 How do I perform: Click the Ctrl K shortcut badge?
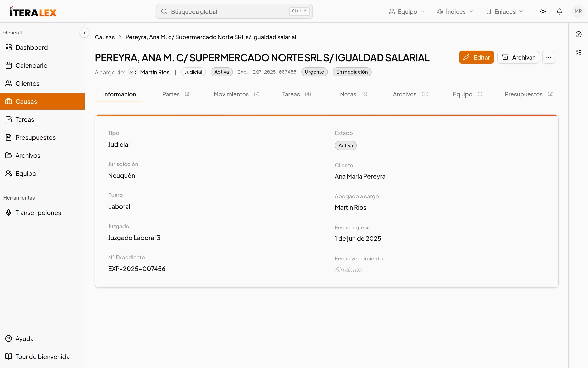pos(299,11)
